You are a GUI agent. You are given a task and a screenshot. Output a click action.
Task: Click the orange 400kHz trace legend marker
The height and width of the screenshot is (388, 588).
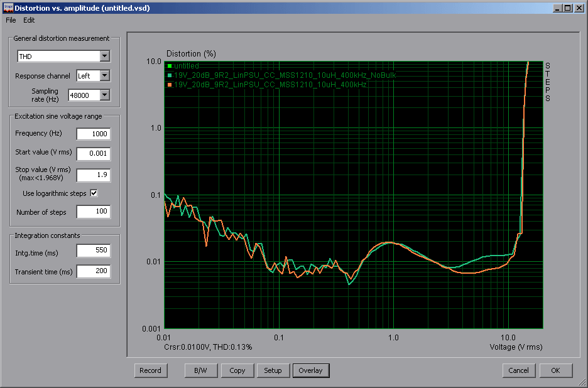(170, 84)
